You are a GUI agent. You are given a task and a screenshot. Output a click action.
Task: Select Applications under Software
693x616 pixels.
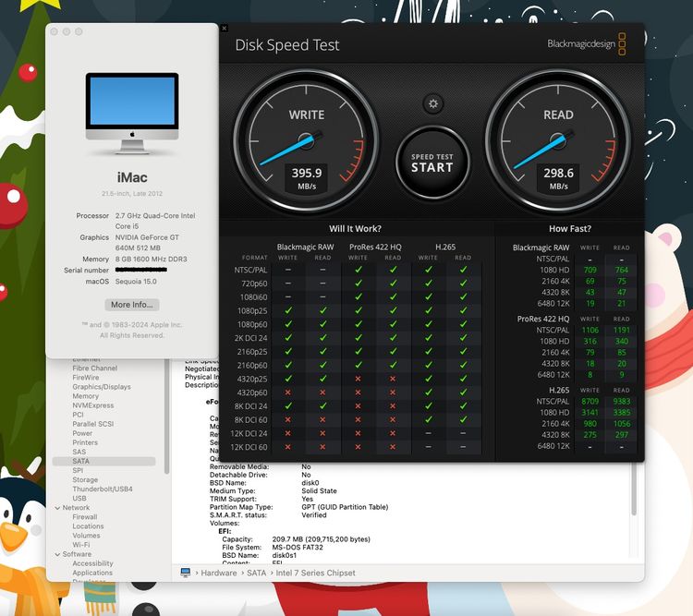click(x=92, y=573)
